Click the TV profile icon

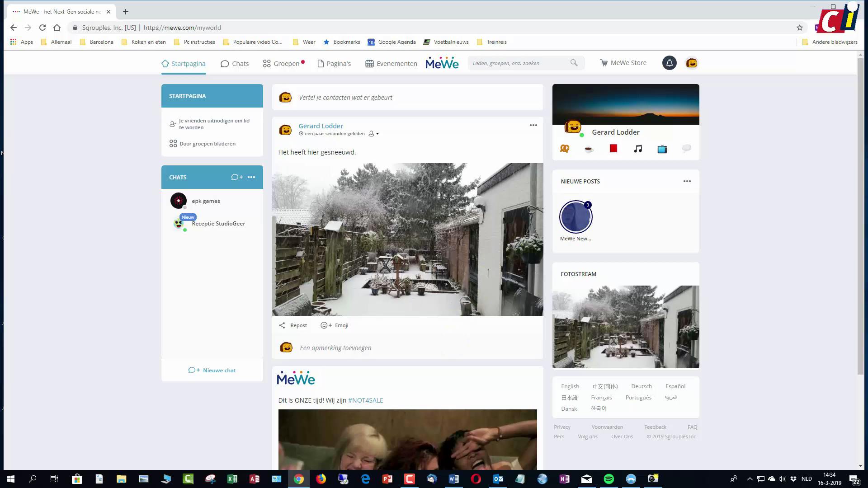click(662, 149)
